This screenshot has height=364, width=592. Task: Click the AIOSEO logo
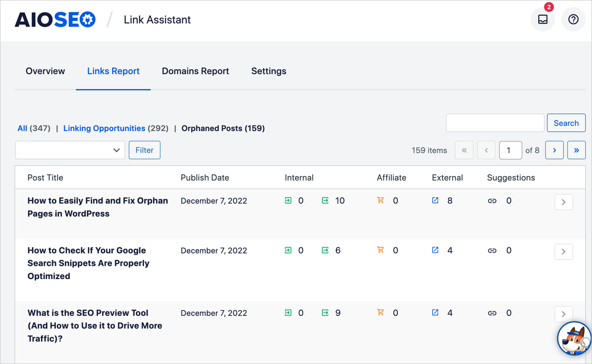tap(55, 20)
